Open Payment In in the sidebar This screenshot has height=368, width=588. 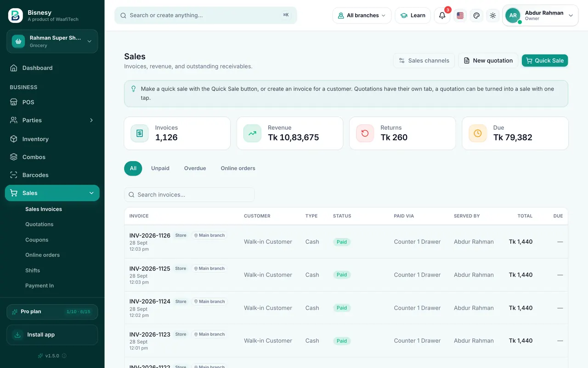40,286
